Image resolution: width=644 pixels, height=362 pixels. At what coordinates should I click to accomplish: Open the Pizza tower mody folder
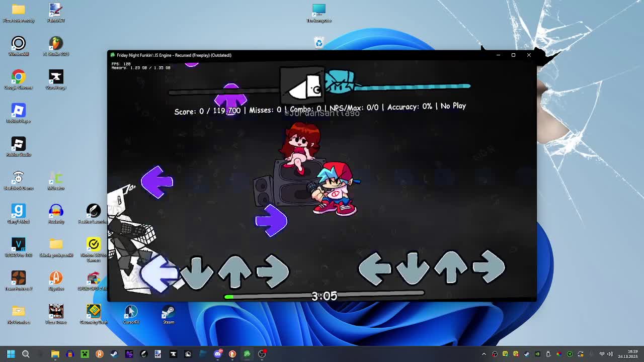(x=19, y=13)
